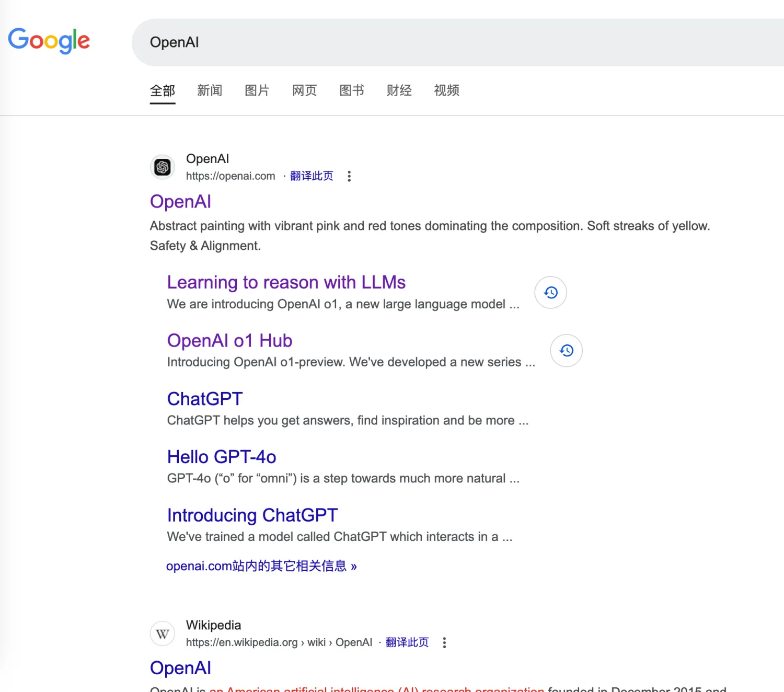Click 'Introducing OpenAI o1-preview' snippet text
This screenshot has width=784, height=692.
tap(351, 362)
